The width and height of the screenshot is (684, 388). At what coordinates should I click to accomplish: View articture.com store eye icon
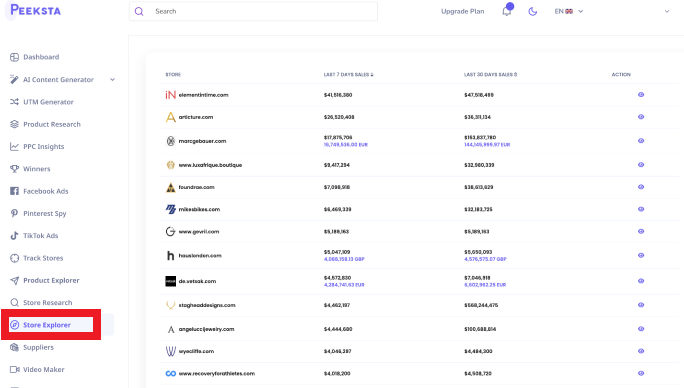point(641,117)
